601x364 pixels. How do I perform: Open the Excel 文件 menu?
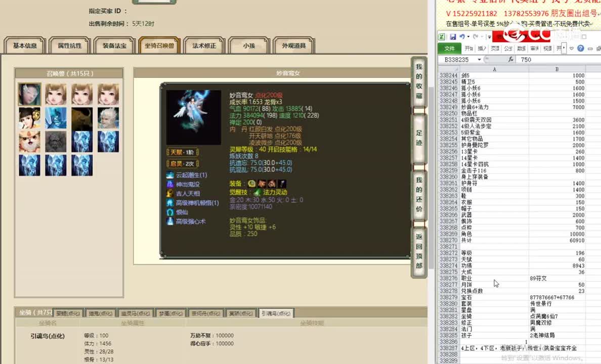point(449,48)
